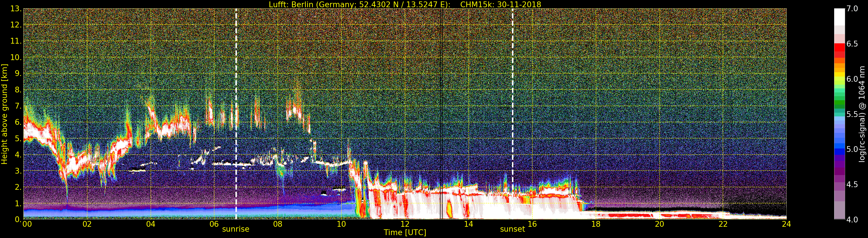868x238 pixels.
Task: Click the x-axis tick label '10'
Action: pos(341,224)
